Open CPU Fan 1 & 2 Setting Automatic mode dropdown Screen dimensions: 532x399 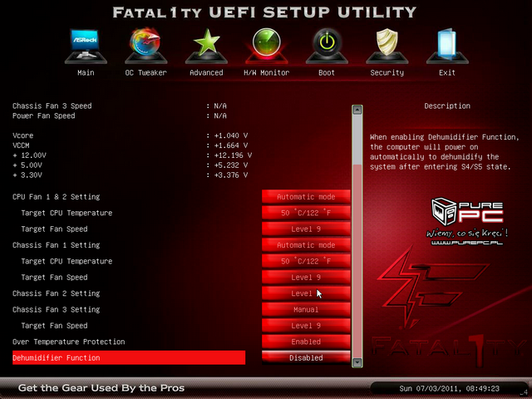[306, 197]
